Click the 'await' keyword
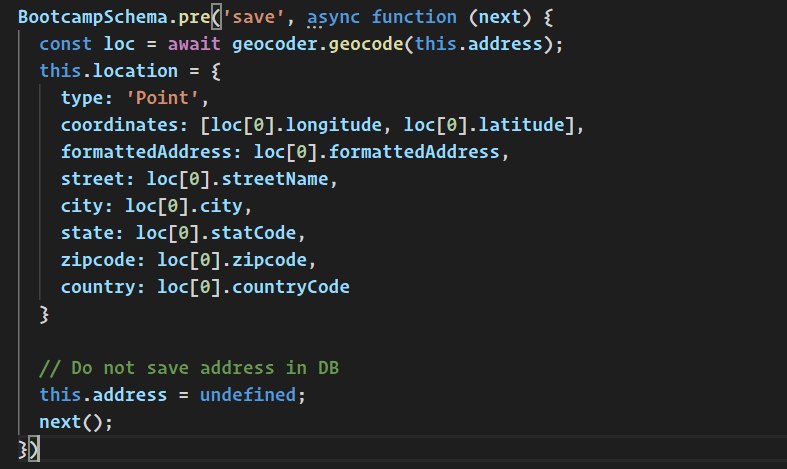Image resolution: width=787 pixels, height=469 pixels. tap(194, 44)
